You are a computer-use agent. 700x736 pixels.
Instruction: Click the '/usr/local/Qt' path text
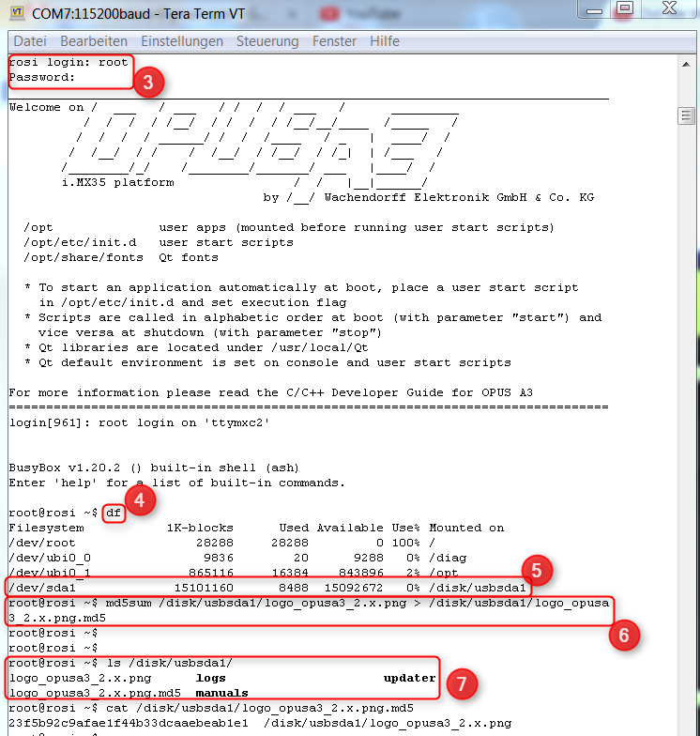coord(320,347)
